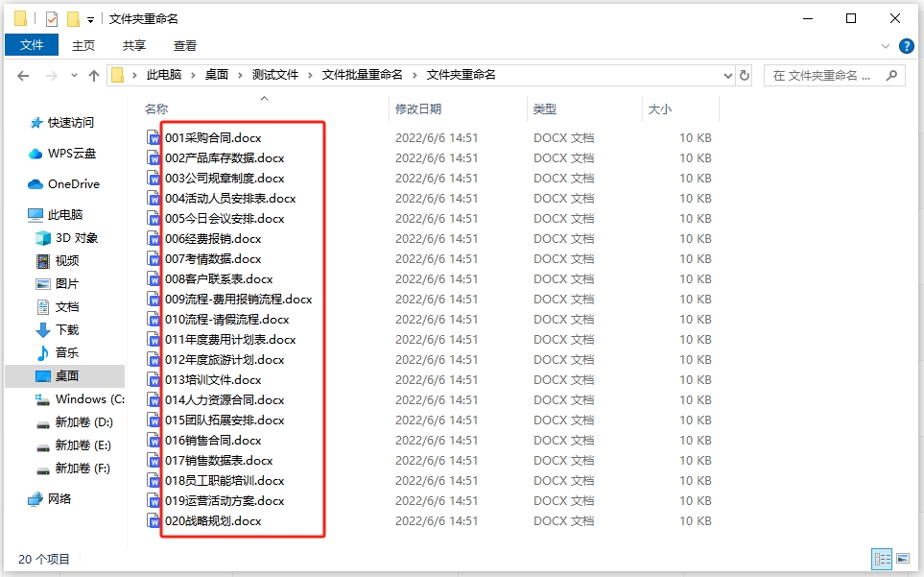Sort by the 大小 column header

[x=659, y=109]
